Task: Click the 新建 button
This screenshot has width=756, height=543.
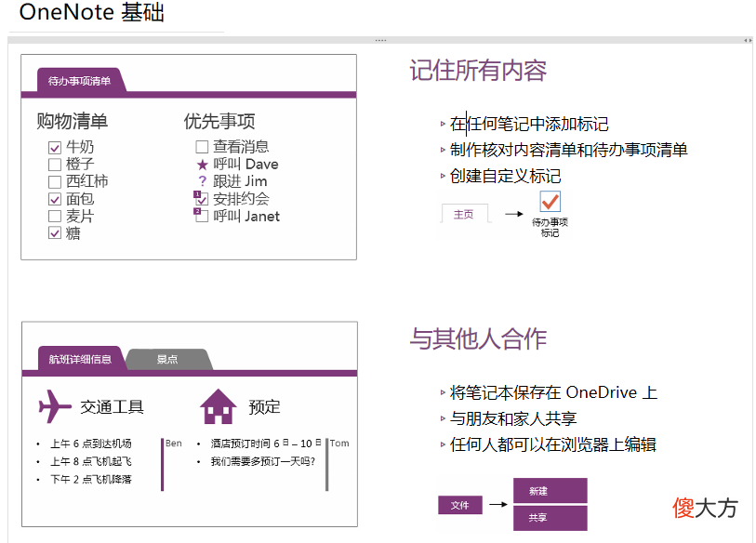Action: coord(550,491)
